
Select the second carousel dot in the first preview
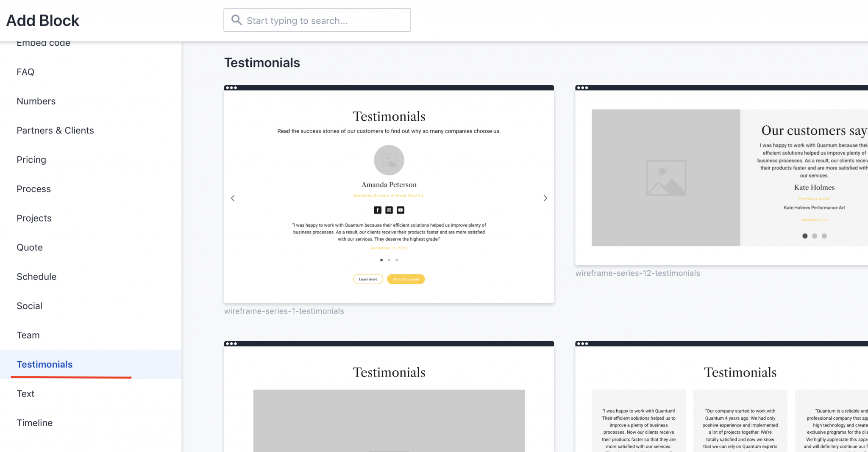(389, 260)
